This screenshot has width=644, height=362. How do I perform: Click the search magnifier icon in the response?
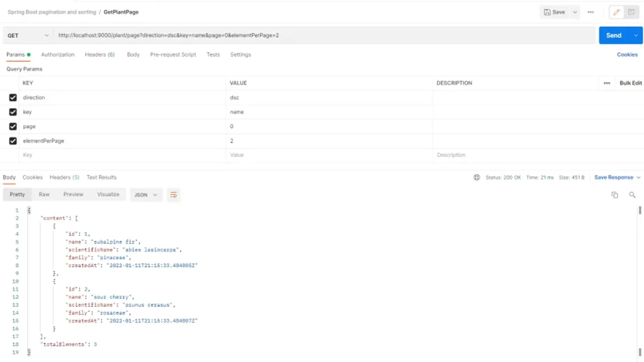pyautogui.click(x=632, y=195)
